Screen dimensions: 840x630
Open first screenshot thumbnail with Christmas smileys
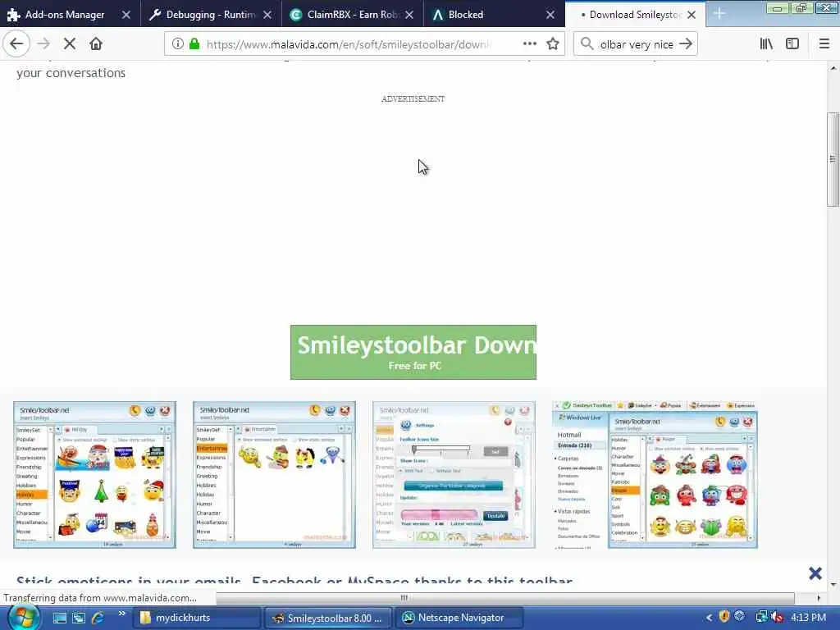coord(95,475)
